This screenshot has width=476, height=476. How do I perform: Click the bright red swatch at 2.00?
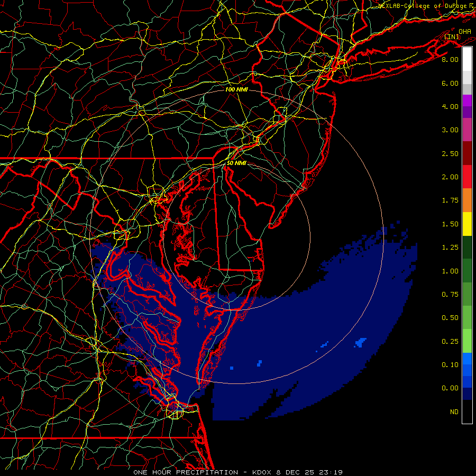467,177
